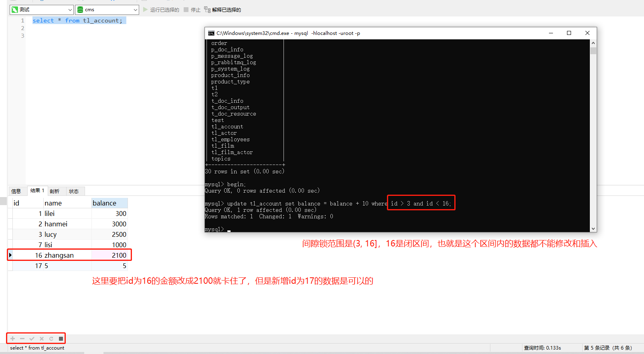
Task: Click the cmd.exe window title bar text
Action: (288, 33)
